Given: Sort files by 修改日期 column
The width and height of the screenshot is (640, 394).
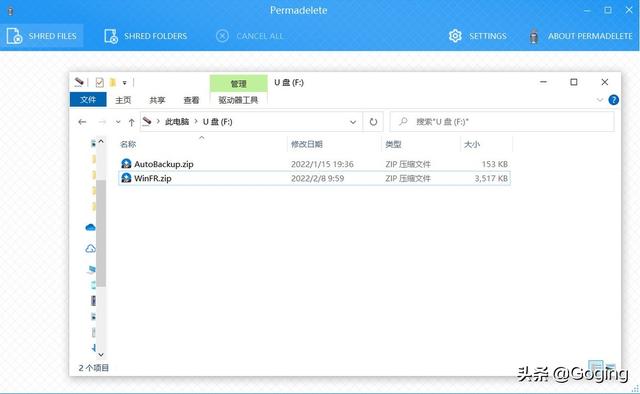Looking at the screenshot, I should (x=307, y=144).
